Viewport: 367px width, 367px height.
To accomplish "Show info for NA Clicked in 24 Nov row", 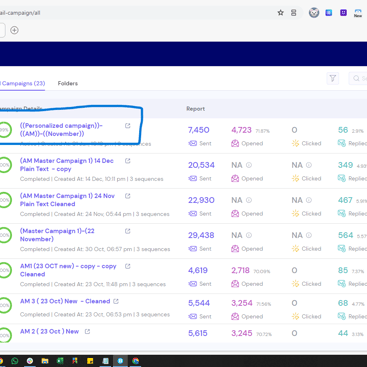I will 309,200.
